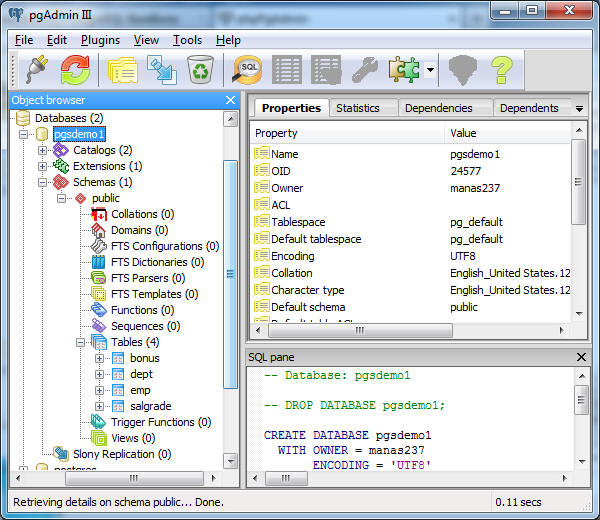
Task: Expand the dept table node
Action: point(99,375)
